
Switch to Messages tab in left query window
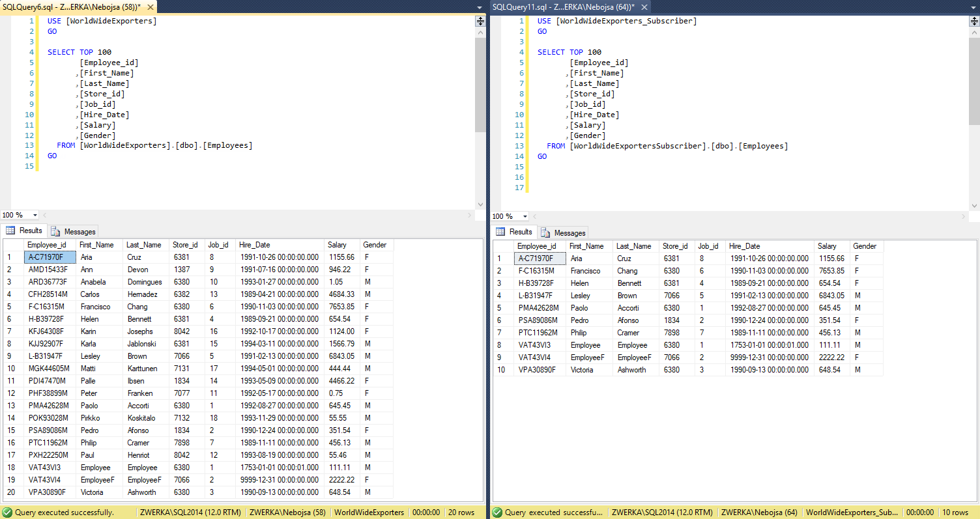pyautogui.click(x=74, y=231)
